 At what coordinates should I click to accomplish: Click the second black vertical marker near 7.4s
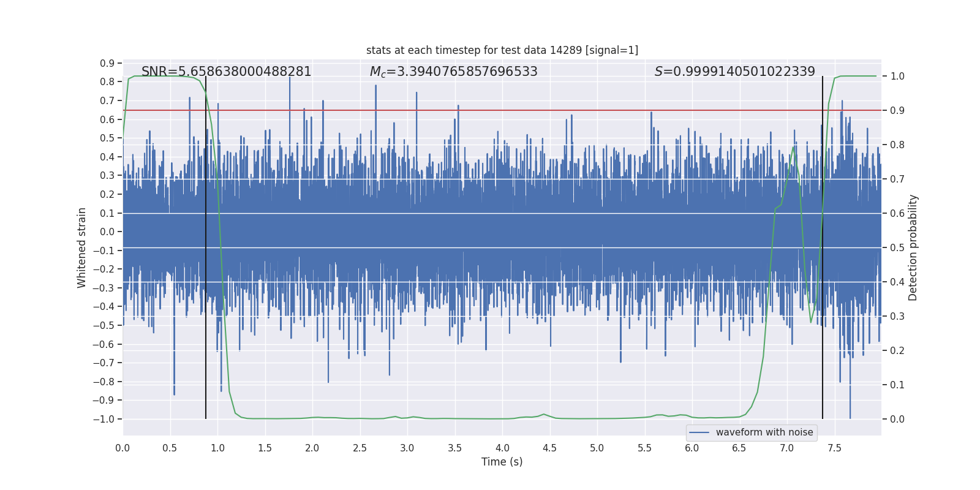823,247
